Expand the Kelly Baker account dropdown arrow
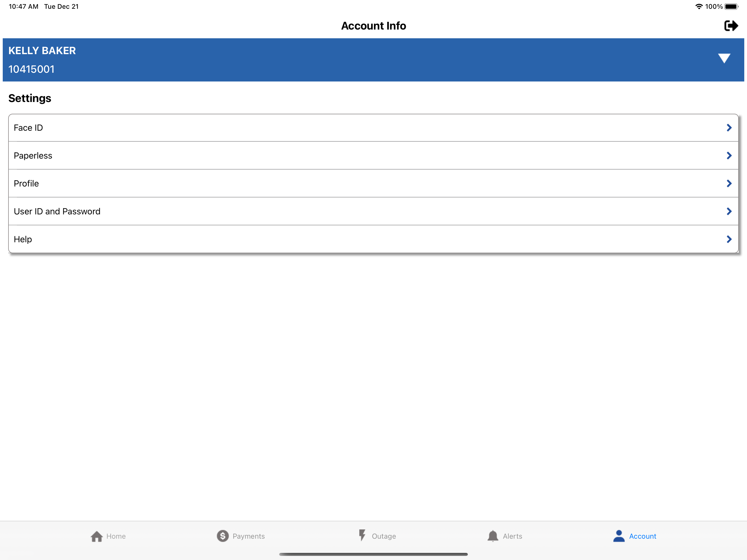Image resolution: width=747 pixels, height=560 pixels. (724, 58)
